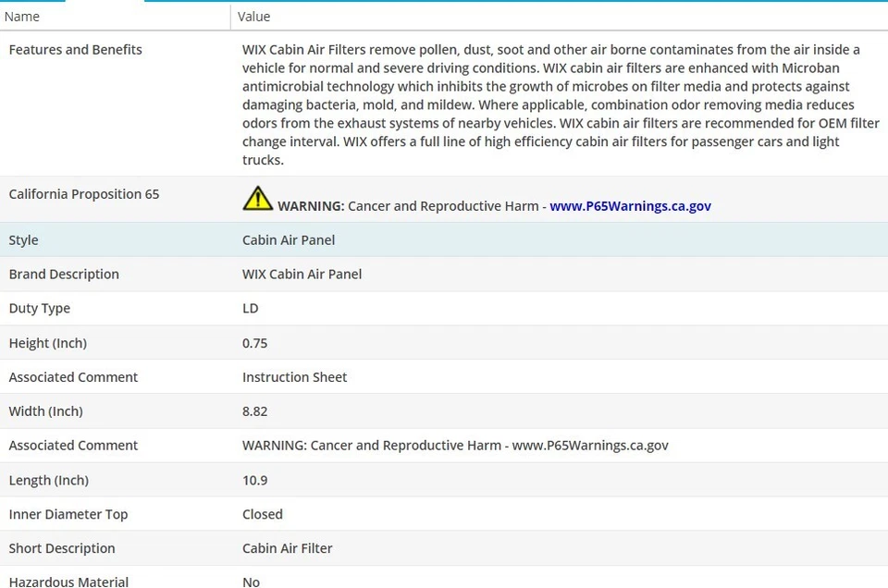Viewport: 888px width, 588px height.
Task: Select the Duty Type label
Action: point(40,309)
